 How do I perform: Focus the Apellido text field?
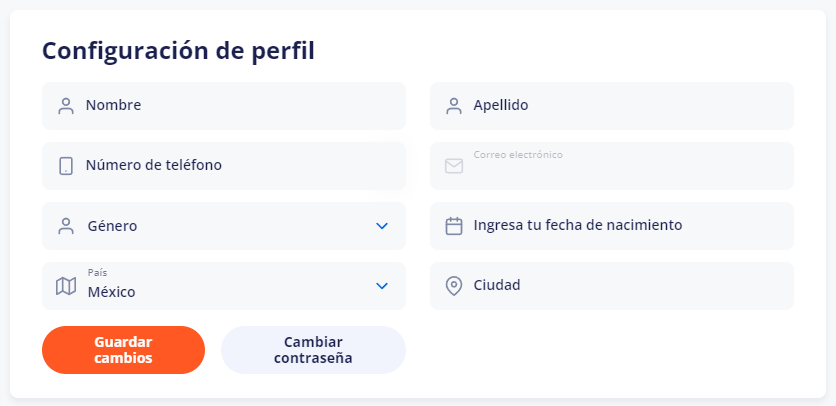click(x=628, y=106)
